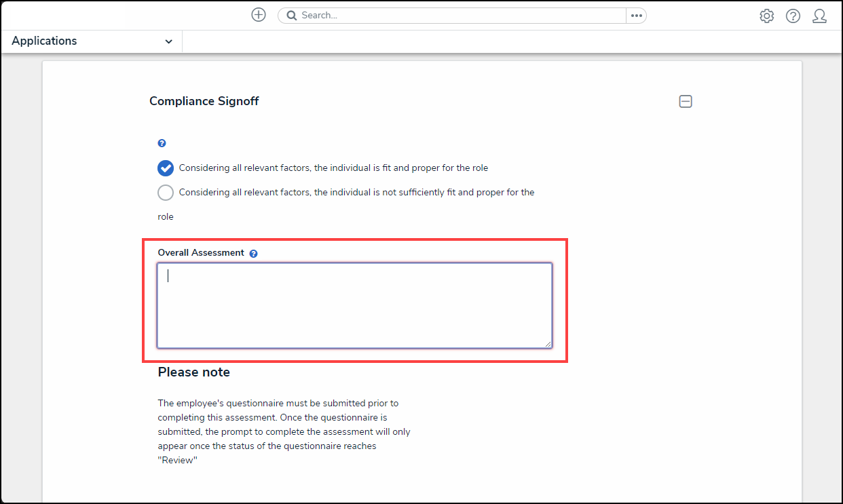Screen dimensions: 843x504
Task: Click help icon above the fit-and-proper options
Action: 162,143
